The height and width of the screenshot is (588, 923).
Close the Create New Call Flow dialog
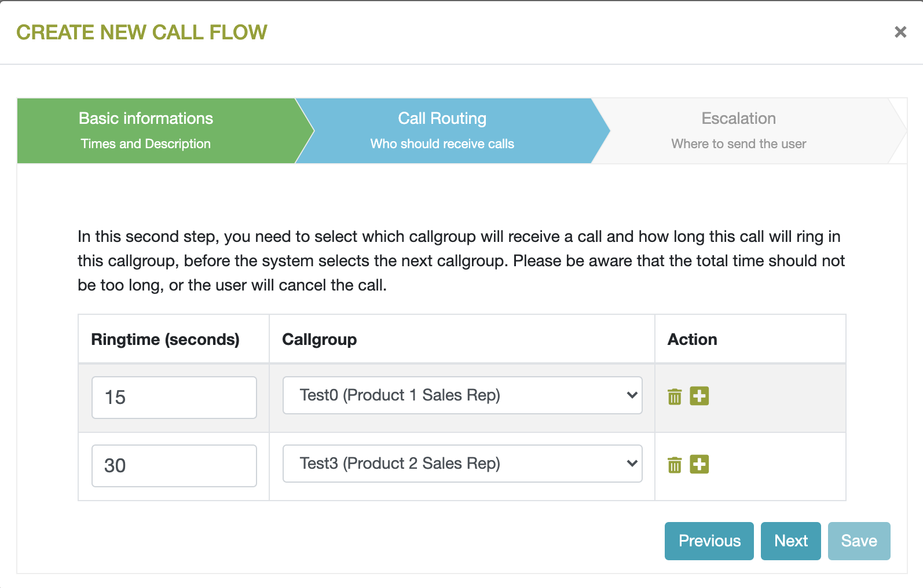[900, 32]
